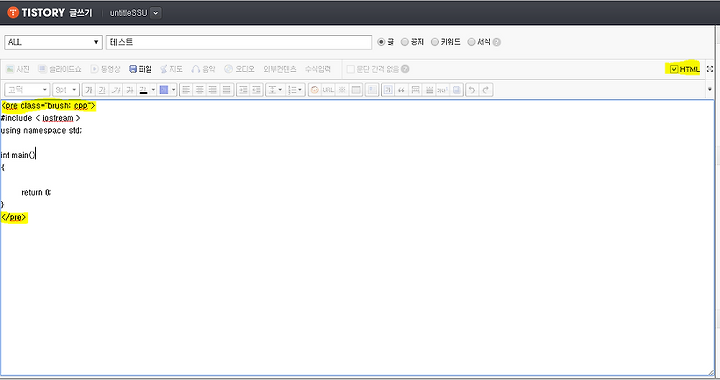Insert emoticon from toolbar
Viewport: 720px width, 380px height.
(x=315, y=90)
